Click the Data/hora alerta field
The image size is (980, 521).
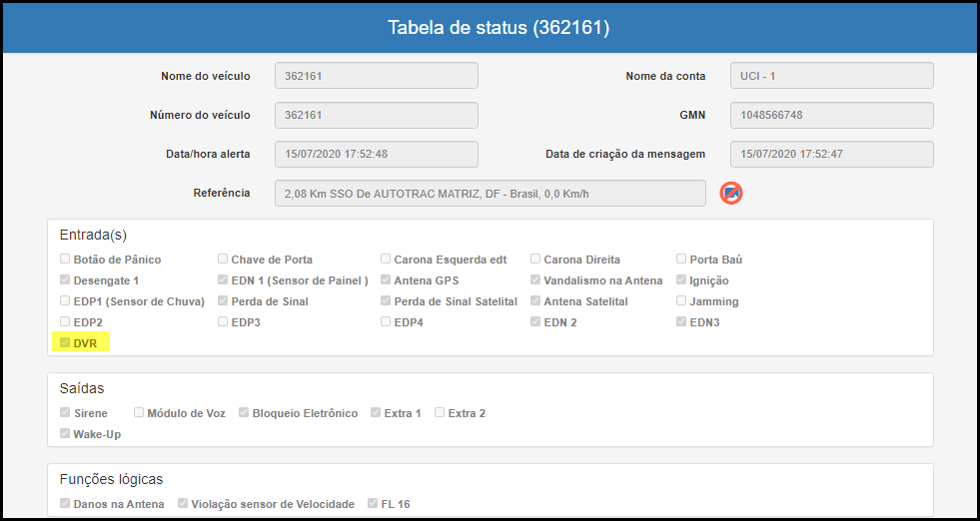[377, 154]
